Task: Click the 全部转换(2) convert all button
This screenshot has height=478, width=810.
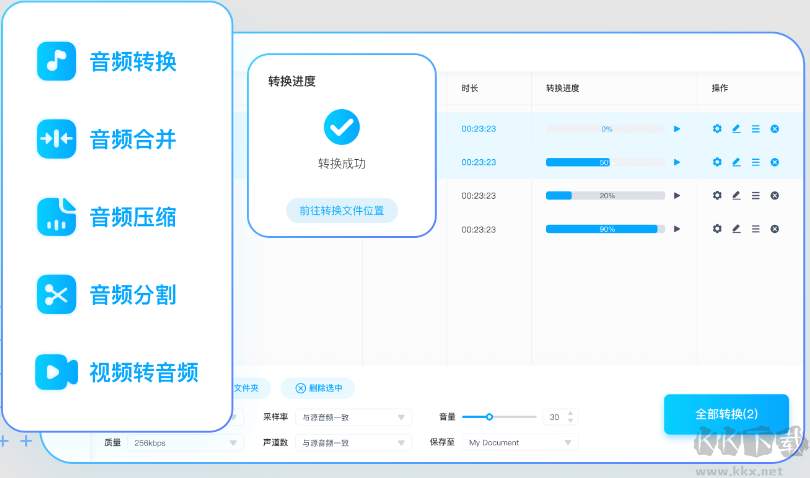Action: click(726, 414)
